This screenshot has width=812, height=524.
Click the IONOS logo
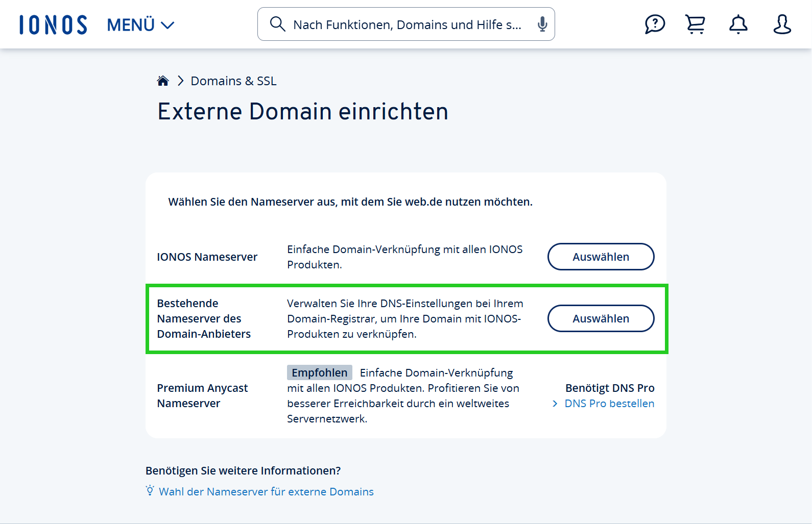coord(53,24)
